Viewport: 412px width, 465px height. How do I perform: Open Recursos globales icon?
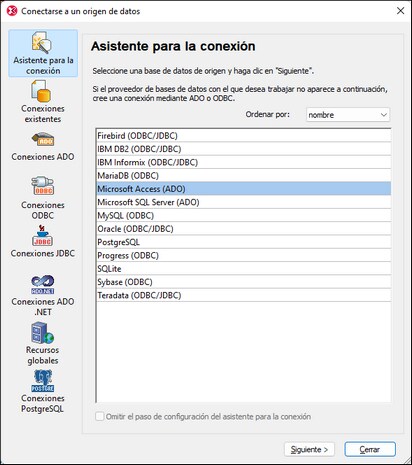point(42,333)
